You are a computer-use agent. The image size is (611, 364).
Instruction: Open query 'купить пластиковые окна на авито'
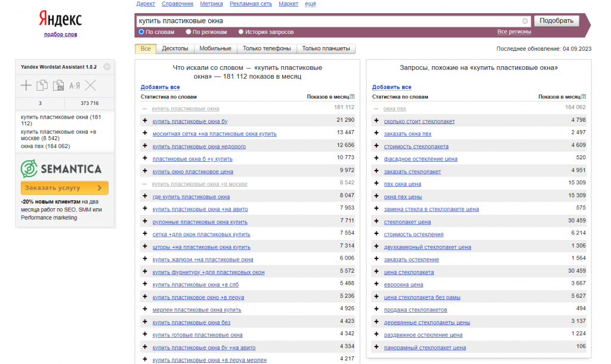200,209
